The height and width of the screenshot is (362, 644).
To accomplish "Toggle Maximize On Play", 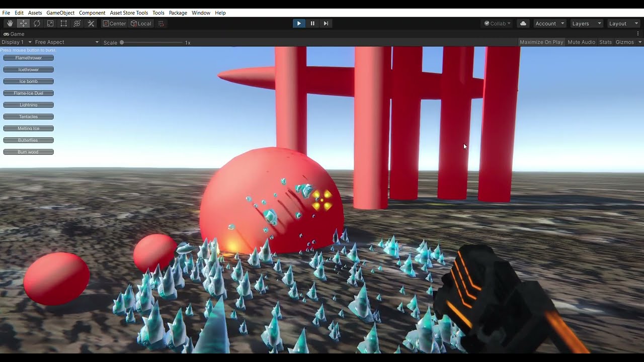I will (541, 42).
